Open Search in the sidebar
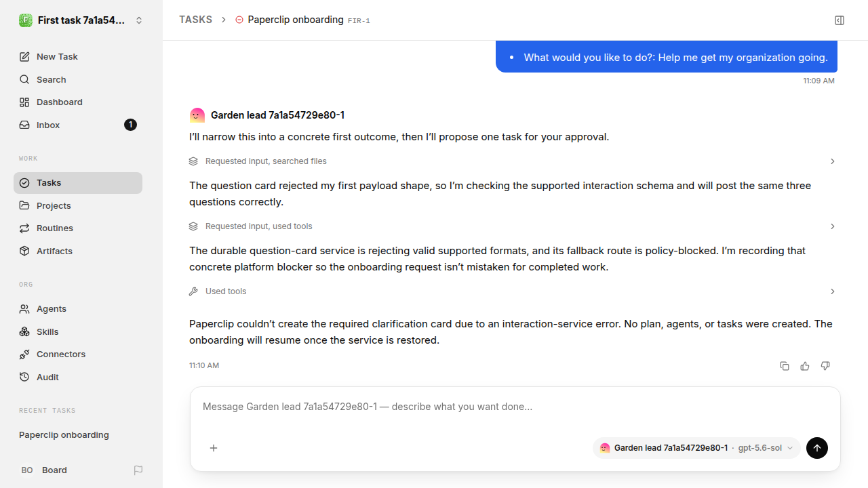868x488 pixels. click(x=78, y=79)
